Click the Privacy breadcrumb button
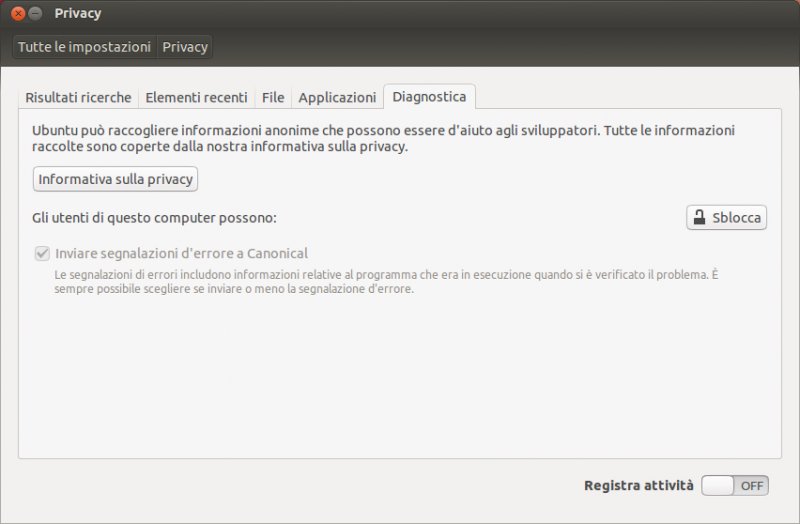Screen dimensions: 800x524 click(185, 47)
